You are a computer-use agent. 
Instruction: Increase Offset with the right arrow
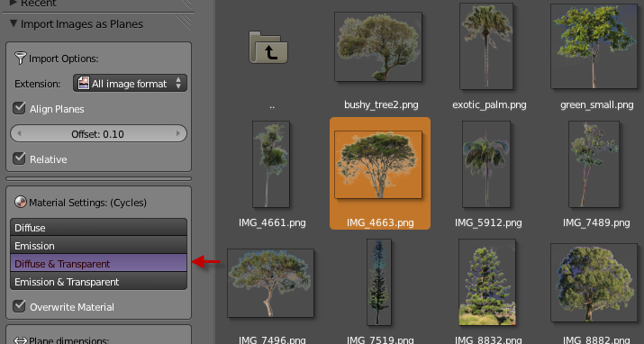point(178,134)
